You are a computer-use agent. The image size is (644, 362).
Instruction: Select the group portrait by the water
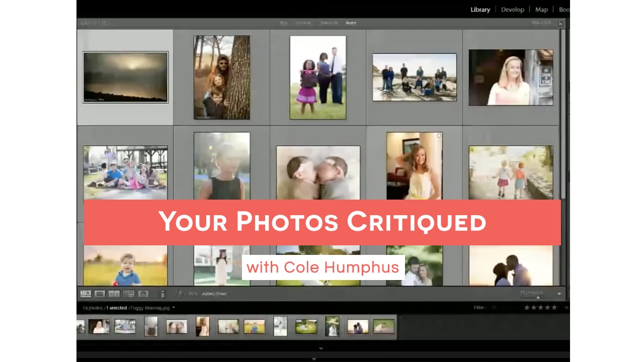(x=415, y=77)
